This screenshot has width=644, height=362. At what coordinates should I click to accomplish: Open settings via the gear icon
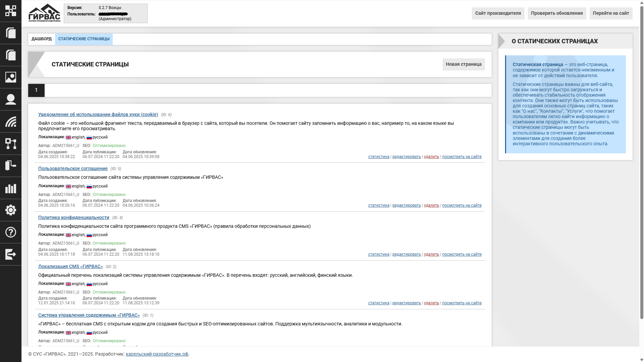[x=10, y=210]
